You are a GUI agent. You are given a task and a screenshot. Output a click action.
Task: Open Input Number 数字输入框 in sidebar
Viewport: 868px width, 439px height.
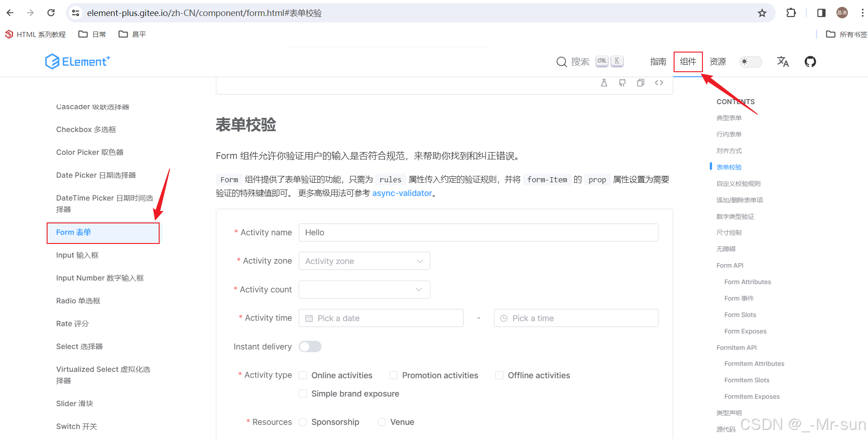(100, 278)
